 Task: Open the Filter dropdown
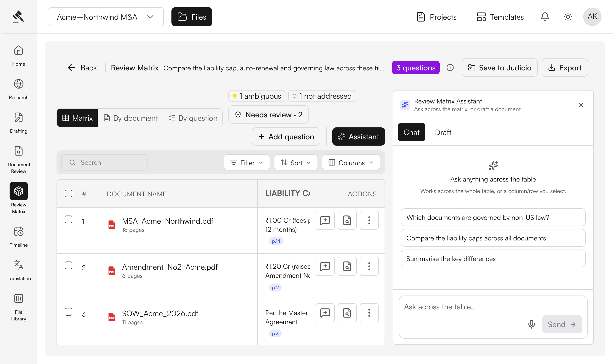(x=247, y=163)
